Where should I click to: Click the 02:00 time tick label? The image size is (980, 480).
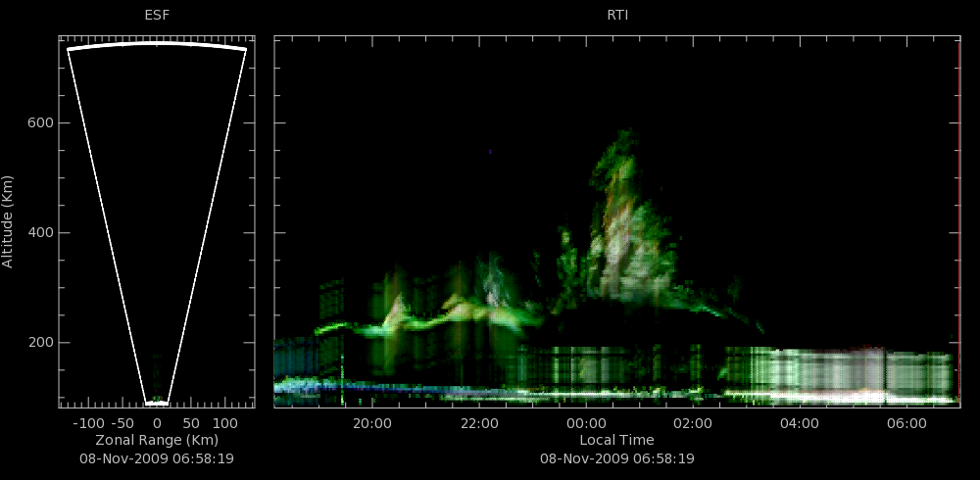(693, 424)
